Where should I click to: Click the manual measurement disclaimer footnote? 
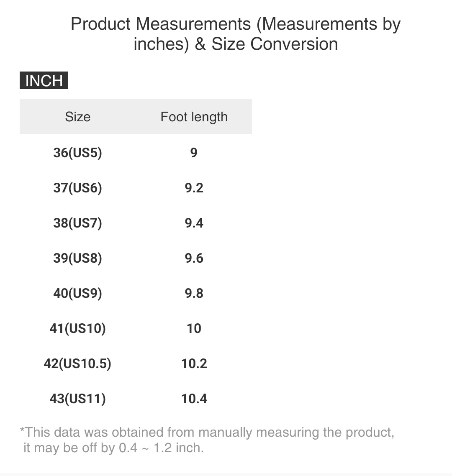(x=207, y=440)
